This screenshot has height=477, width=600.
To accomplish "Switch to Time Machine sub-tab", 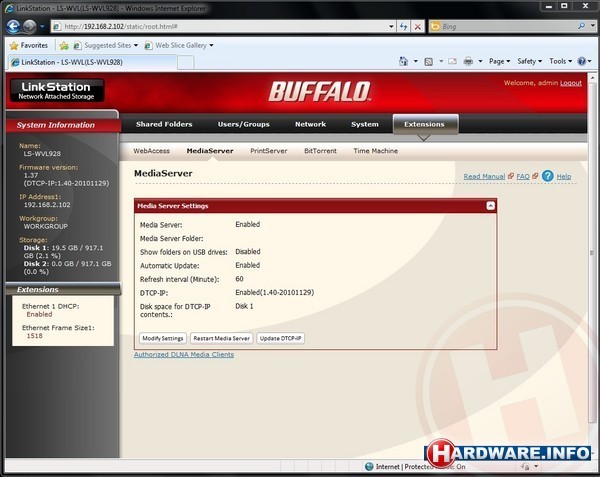I will pos(375,151).
